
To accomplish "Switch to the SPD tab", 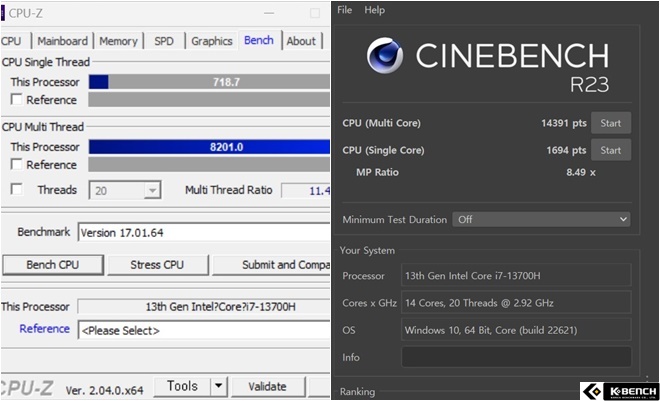I will tap(164, 41).
